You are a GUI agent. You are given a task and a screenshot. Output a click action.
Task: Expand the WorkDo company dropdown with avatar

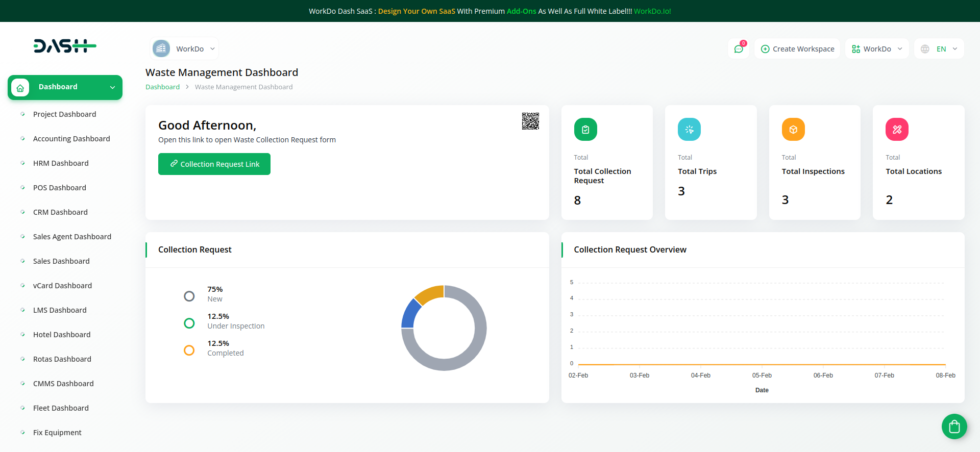tap(185, 49)
